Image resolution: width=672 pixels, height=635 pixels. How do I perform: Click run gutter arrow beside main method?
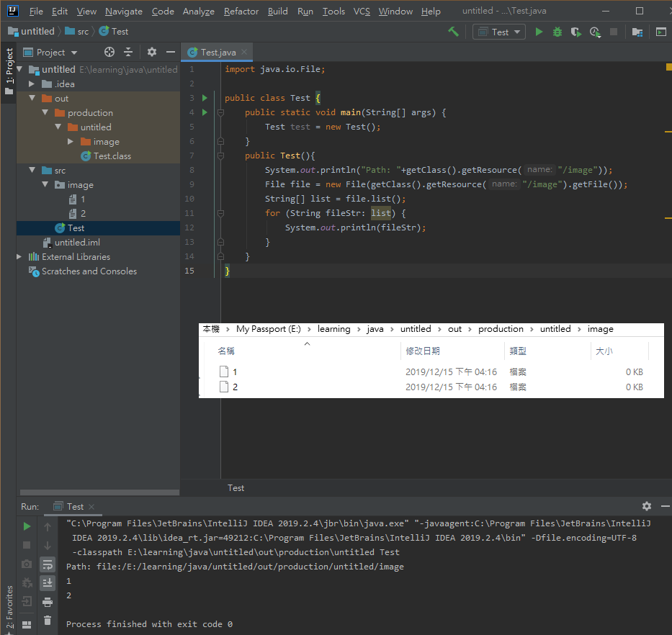pos(205,112)
